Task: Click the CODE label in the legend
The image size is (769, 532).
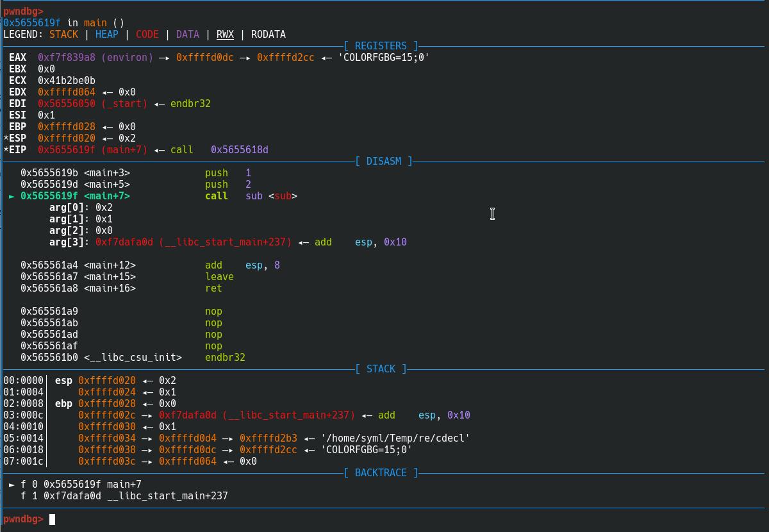Action: coord(147,35)
